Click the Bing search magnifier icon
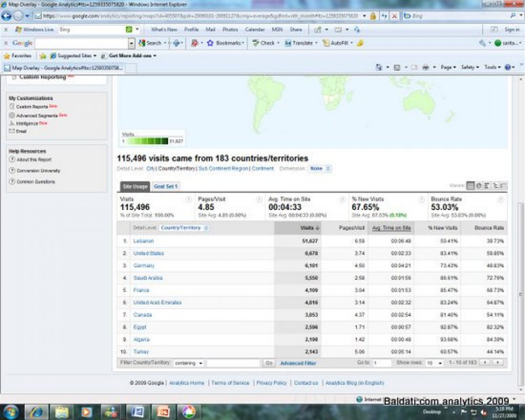Screen dimensions: 525x420 point(513,16)
